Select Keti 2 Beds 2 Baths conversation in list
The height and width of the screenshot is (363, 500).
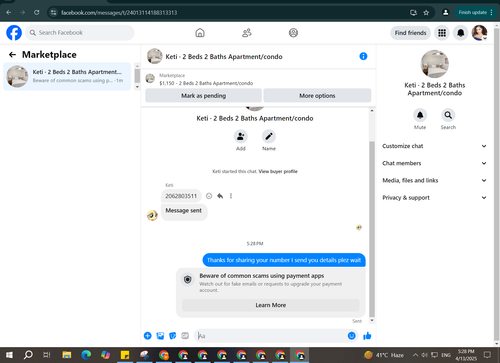coord(67,76)
